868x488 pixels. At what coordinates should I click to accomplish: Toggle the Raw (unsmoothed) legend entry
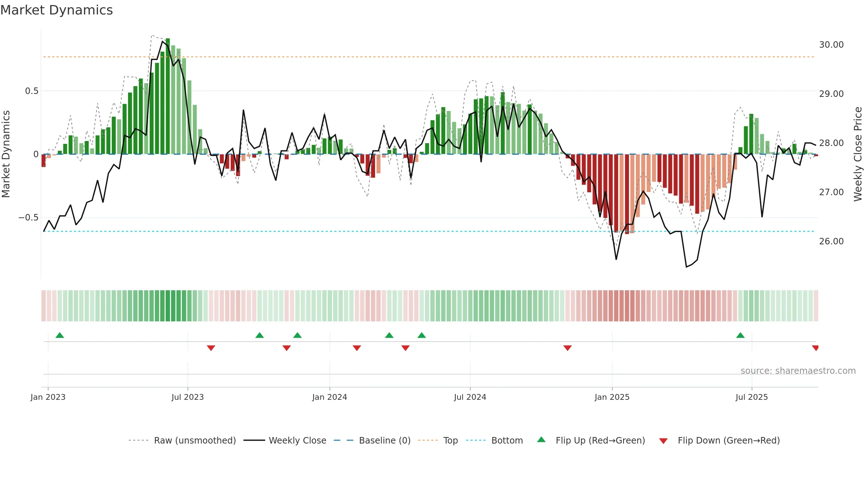(182, 440)
